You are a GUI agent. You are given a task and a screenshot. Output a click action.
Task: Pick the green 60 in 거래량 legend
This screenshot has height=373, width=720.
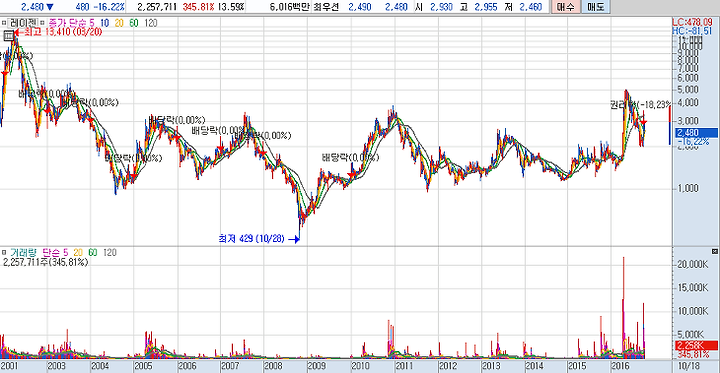pos(93,252)
